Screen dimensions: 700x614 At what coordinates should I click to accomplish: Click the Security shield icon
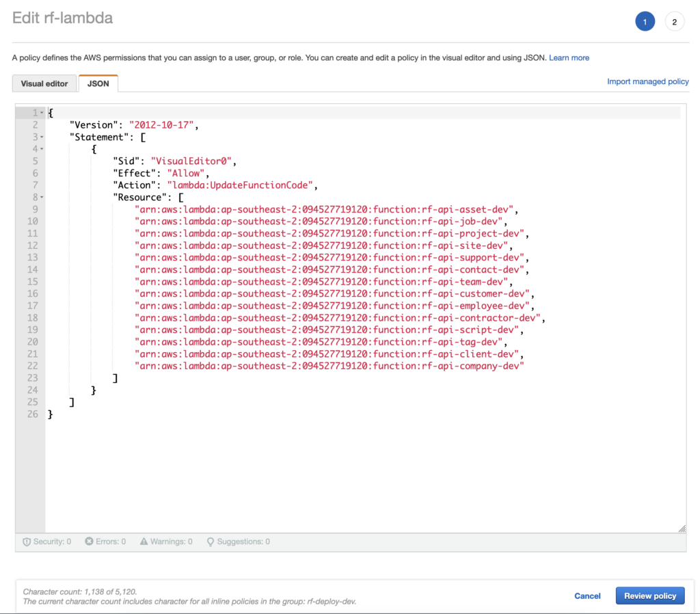pyautogui.click(x=27, y=542)
